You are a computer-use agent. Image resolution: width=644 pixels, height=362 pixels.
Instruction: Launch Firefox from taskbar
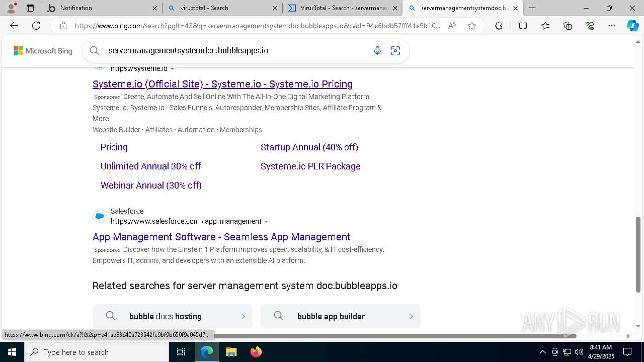tap(256, 352)
